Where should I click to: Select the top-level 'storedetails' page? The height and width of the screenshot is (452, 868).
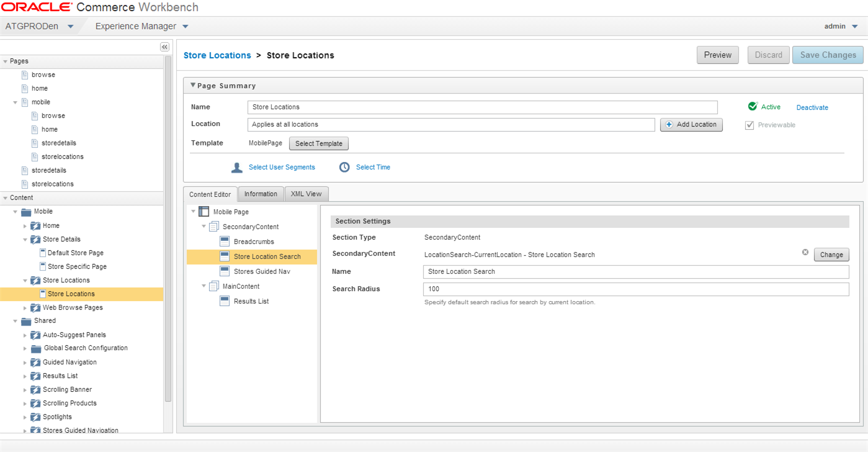49,170
